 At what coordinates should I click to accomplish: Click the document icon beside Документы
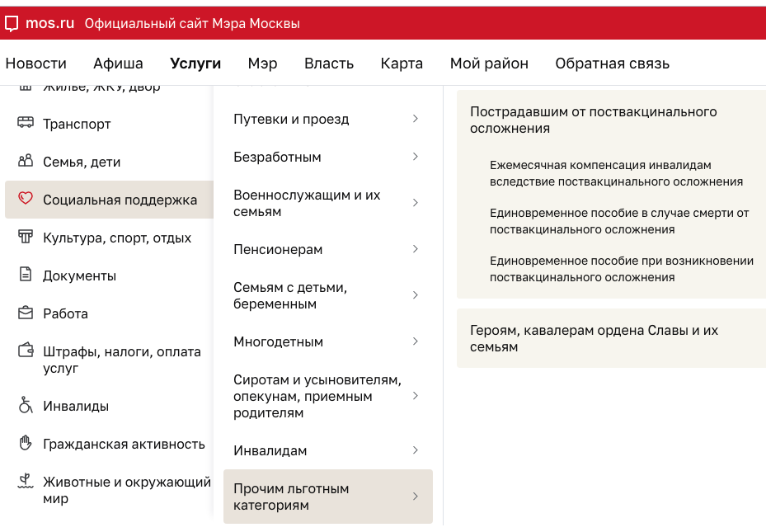(26, 274)
